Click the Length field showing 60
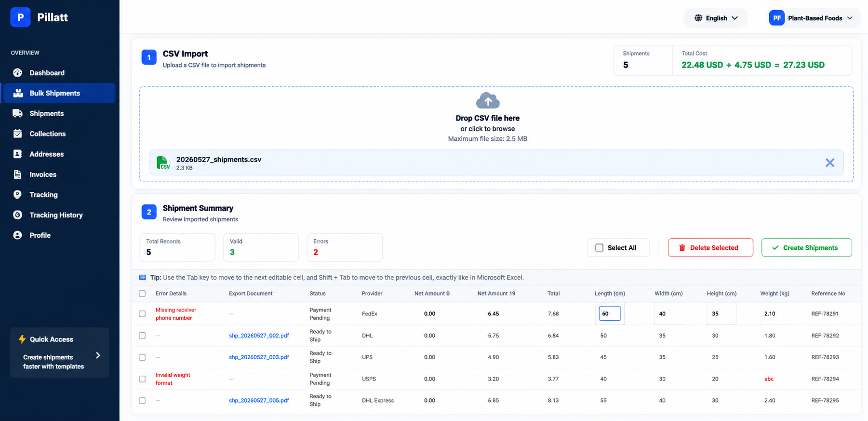The image size is (868, 421). tap(610, 313)
